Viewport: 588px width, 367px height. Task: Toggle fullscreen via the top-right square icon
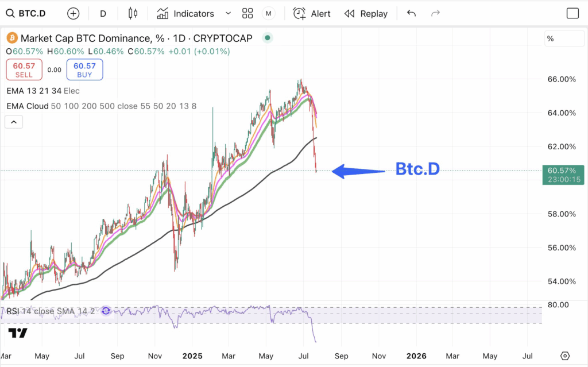(x=572, y=14)
